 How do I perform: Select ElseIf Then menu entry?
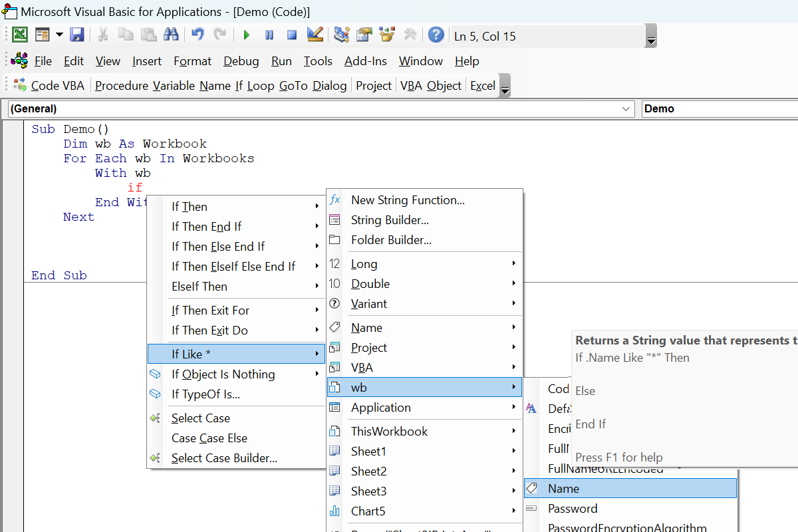(236, 287)
